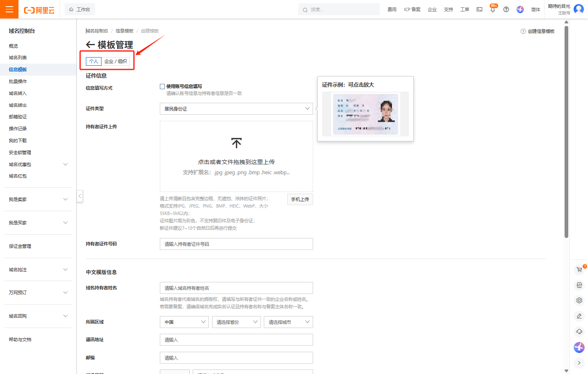Click the upload arrow icon

pos(236,143)
